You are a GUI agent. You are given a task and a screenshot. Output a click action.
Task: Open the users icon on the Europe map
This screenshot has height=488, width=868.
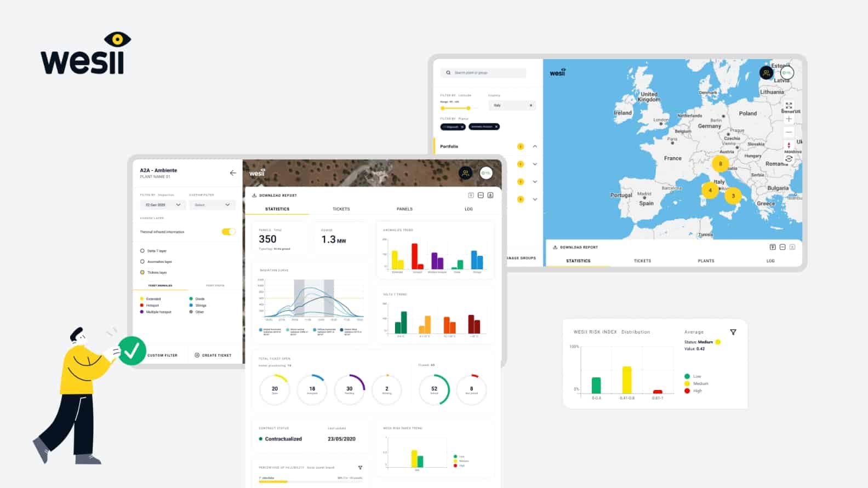(766, 72)
